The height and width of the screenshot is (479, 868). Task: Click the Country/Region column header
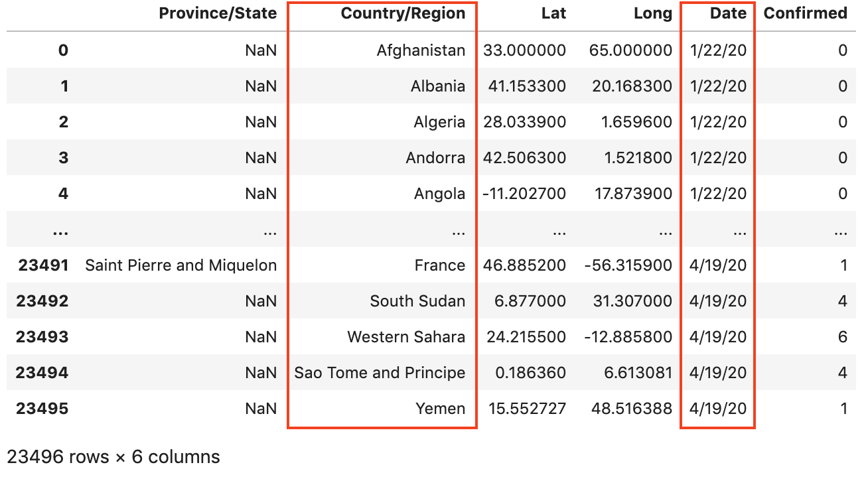pyautogui.click(x=403, y=14)
